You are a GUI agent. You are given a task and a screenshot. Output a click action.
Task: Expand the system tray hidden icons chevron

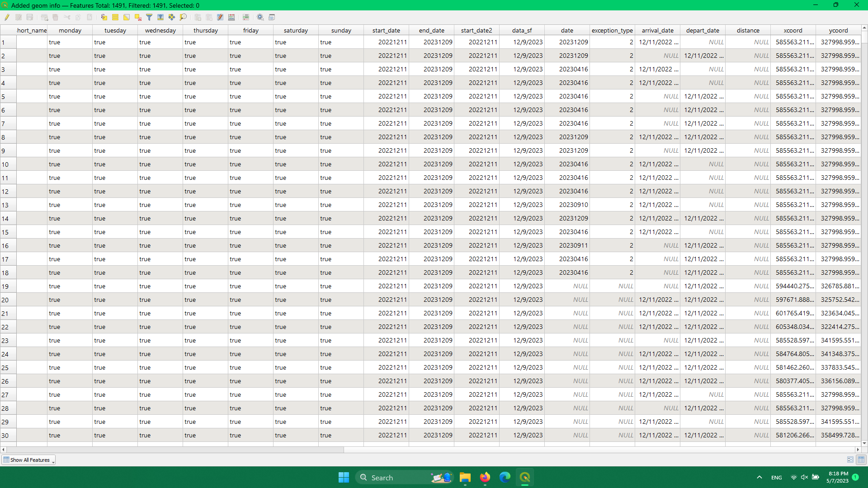point(759,477)
